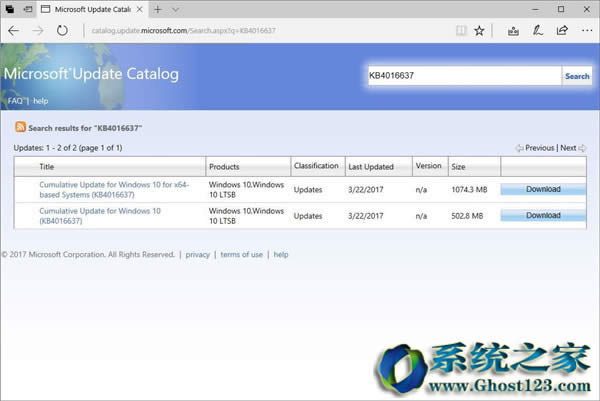Open the FAQ link in header

[15, 101]
